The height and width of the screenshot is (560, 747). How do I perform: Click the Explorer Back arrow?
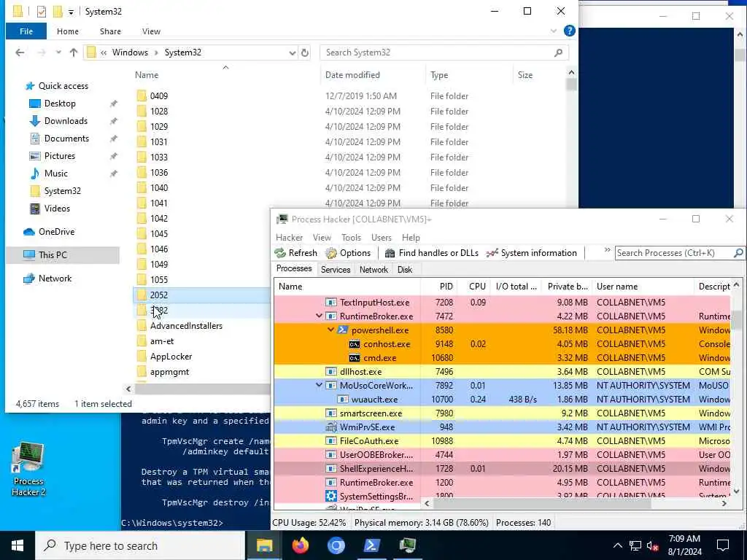(x=20, y=52)
